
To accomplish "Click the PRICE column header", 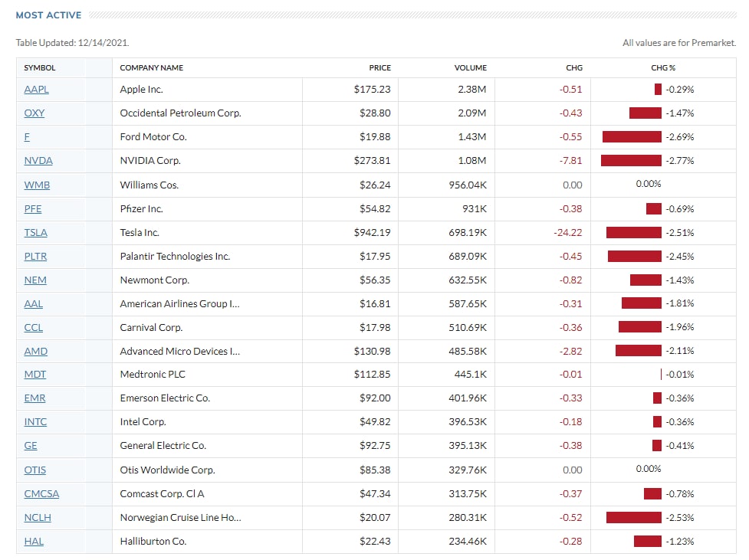I will point(379,67).
